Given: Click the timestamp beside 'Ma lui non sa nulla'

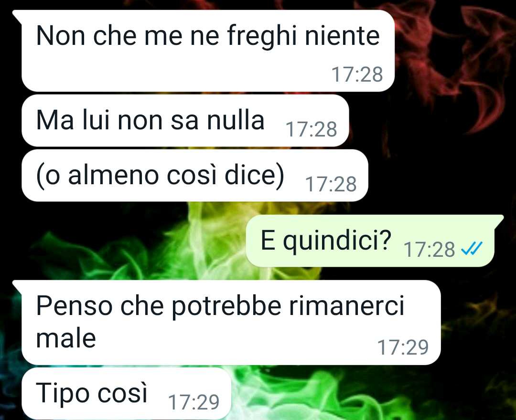Looking at the screenshot, I should click(x=312, y=129).
